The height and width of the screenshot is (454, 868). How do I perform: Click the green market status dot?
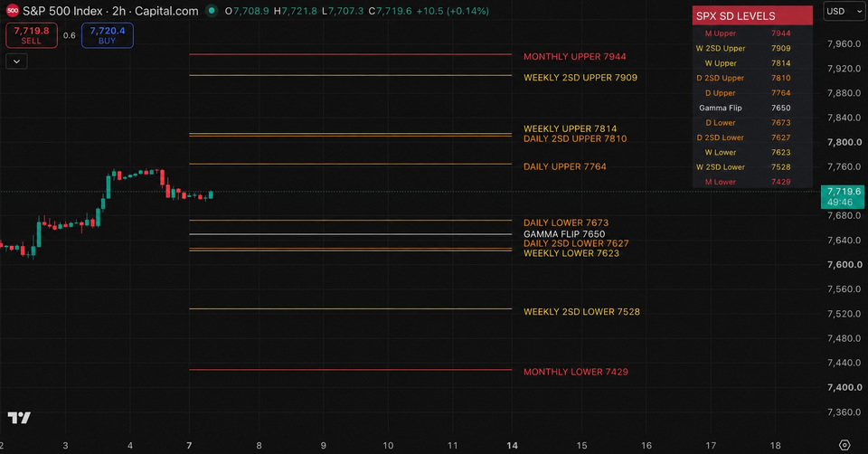tap(212, 11)
